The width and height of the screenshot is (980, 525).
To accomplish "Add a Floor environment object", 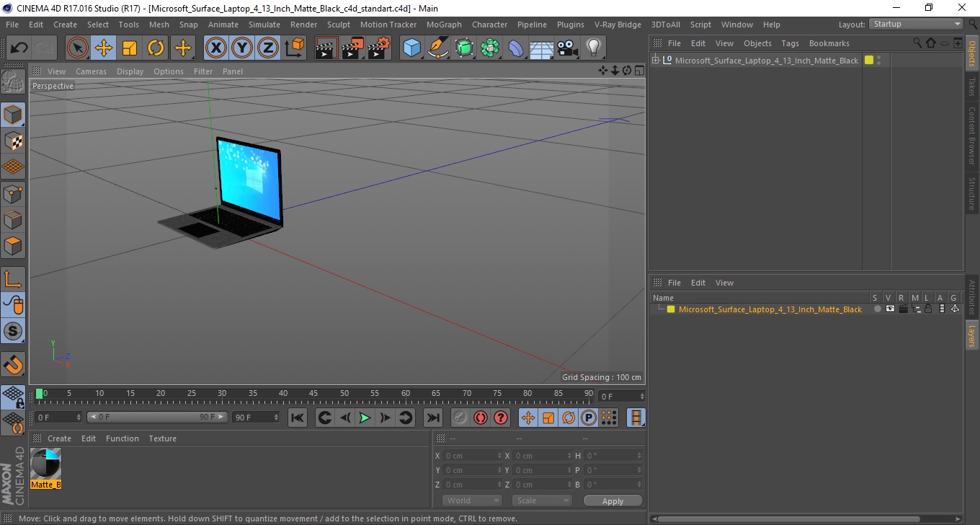I will [541, 48].
